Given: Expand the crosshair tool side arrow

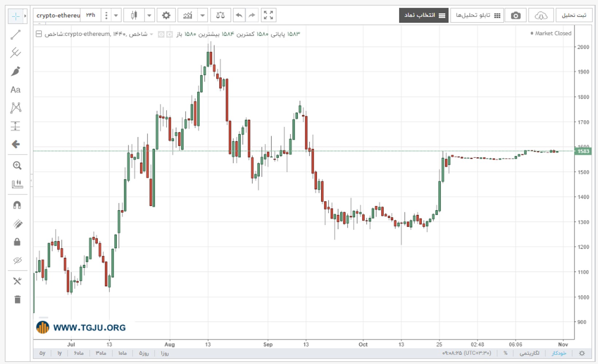Looking at the screenshot, I should [x=25, y=16].
